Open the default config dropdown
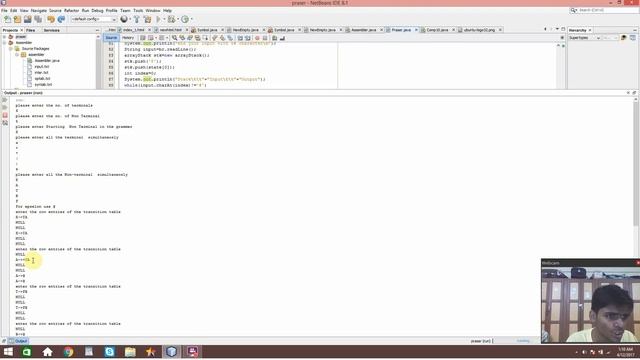Image resolution: width=640 pixels, height=360 pixels. pyautogui.click(x=93, y=19)
